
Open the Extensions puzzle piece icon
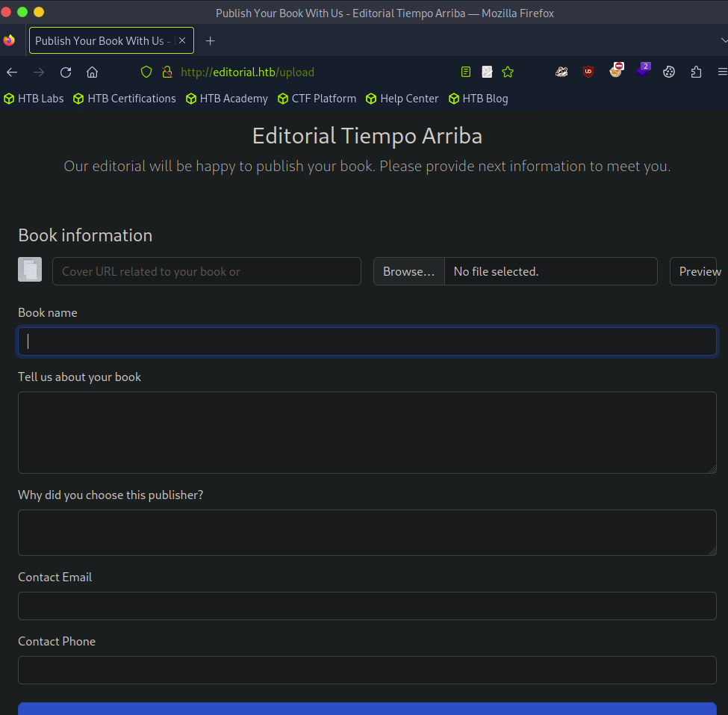[696, 72]
